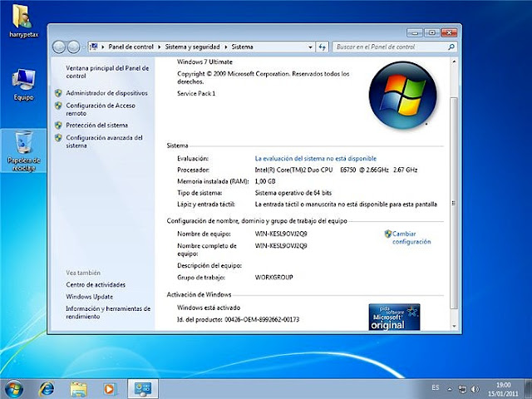532x399 pixels.
Task: Click Sistema operativo de 64 bits text
Action: coord(293,193)
